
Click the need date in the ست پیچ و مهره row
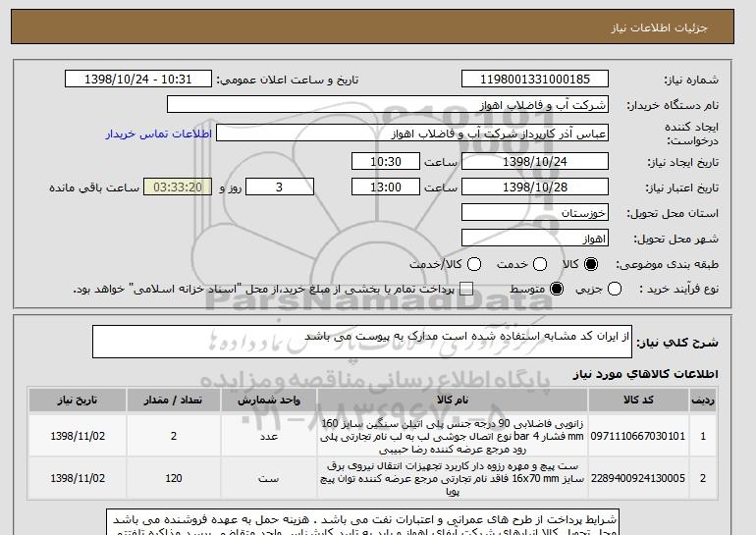pyautogui.click(x=78, y=478)
